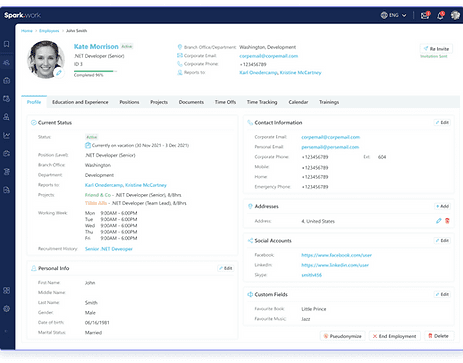This screenshot has width=463, height=363.
Task: Open the user avatar menu in header
Action: (455, 15)
